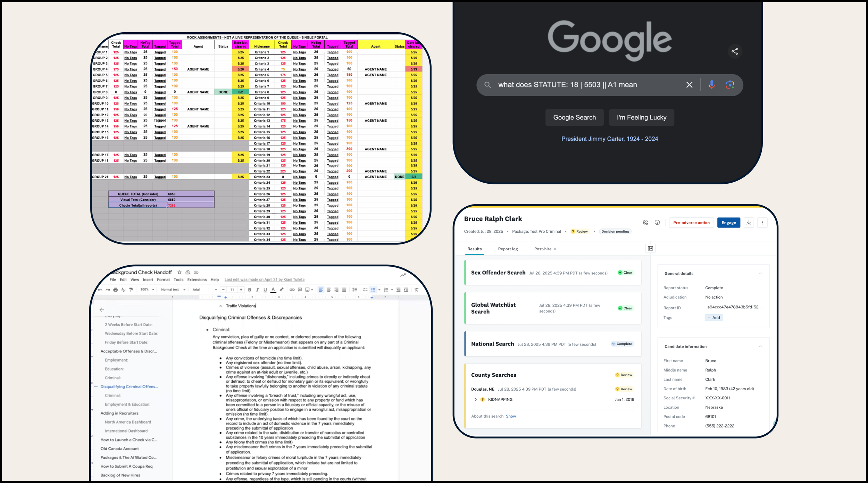868x483 pixels.
Task: Star the Background Check Handoff document
Action: 180,272
